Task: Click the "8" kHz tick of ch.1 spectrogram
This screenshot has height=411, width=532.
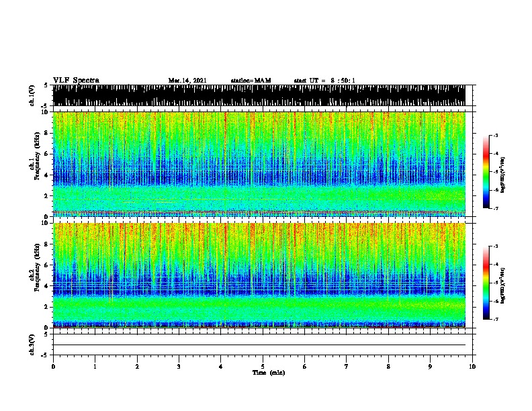Action: (46, 133)
